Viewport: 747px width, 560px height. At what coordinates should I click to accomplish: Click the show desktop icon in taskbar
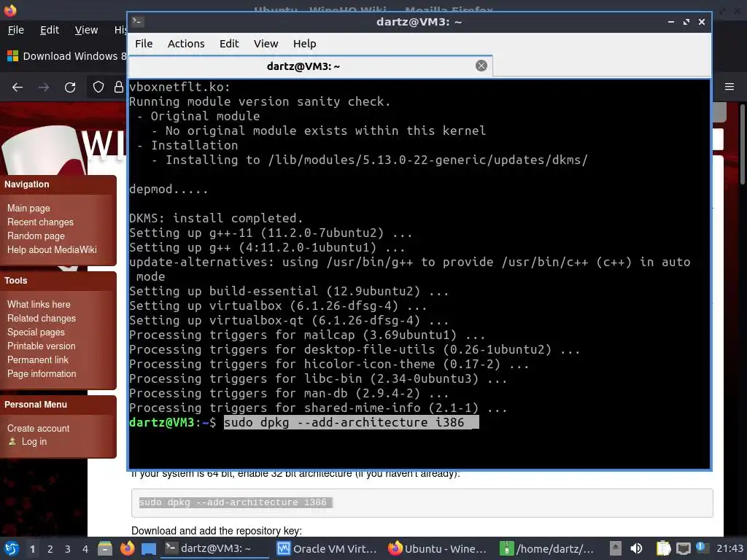coord(149,549)
